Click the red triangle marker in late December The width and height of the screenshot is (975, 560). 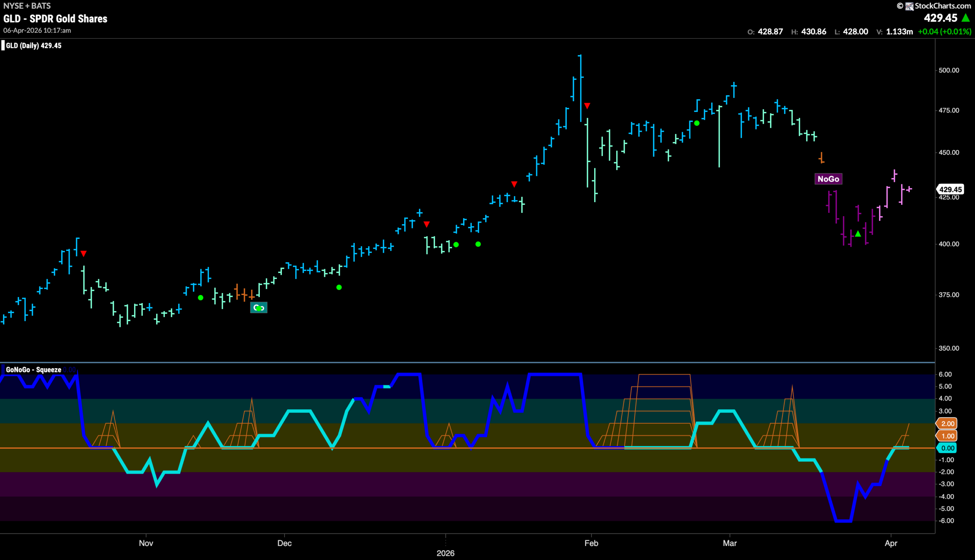point(426,224)
